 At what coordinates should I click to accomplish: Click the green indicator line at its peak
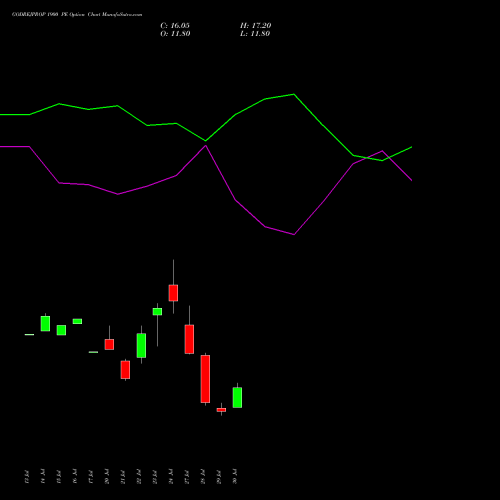click(294, 94)
